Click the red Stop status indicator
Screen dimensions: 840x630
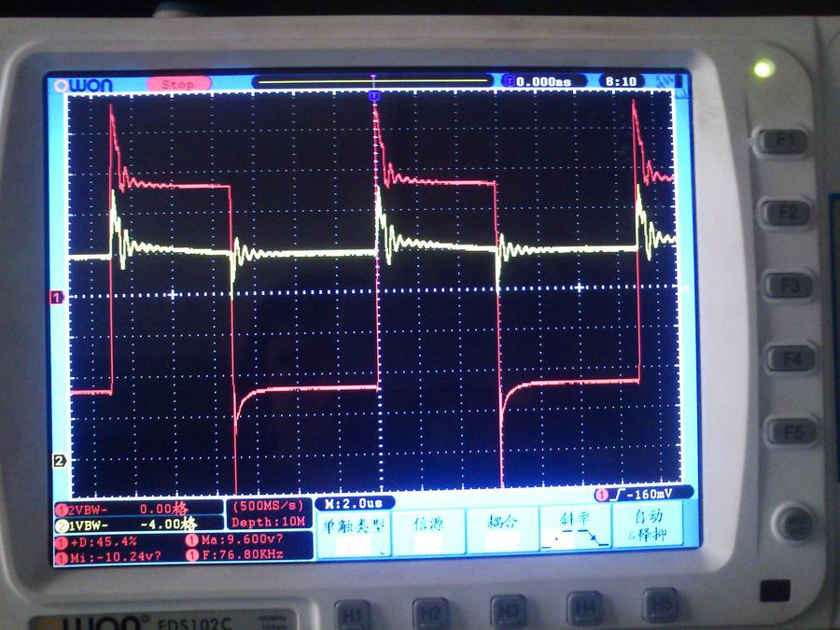click(x=177, y=84)
